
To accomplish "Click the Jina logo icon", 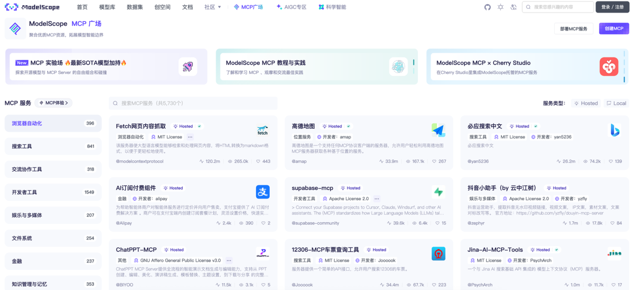I will (615, 253).
